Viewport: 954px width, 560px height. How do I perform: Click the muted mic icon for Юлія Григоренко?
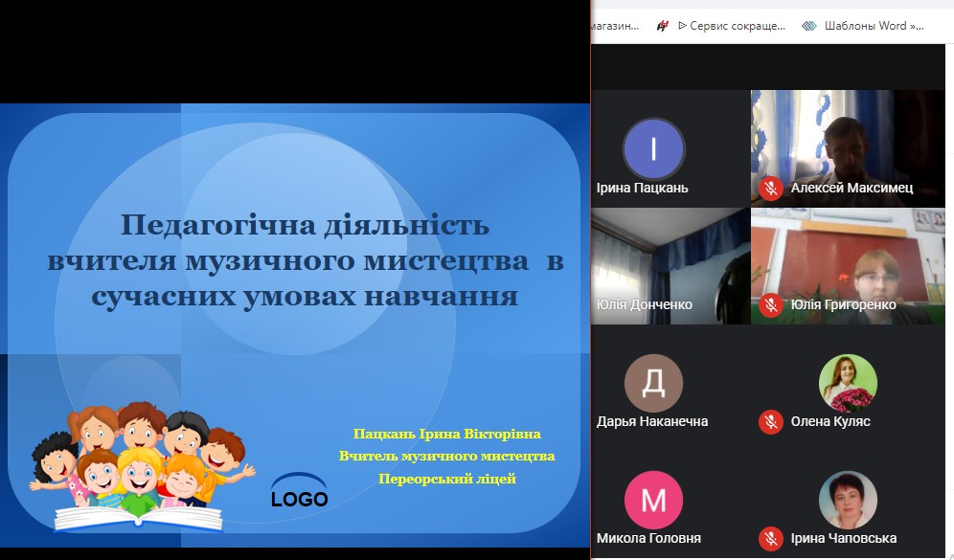coord(770,305)
